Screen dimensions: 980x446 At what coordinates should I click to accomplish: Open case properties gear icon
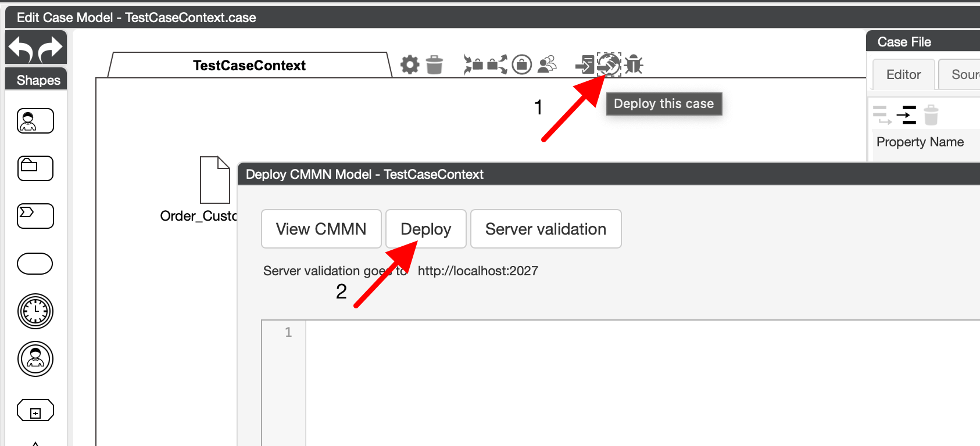pyautogui.click(x=410, y=64)
